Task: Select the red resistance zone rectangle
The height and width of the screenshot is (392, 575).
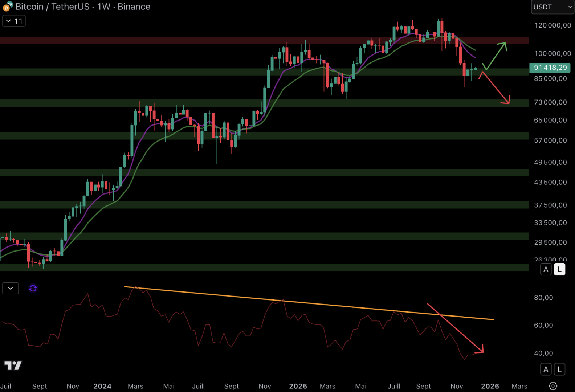Action: pyautogui.click(x=218, y=40)
